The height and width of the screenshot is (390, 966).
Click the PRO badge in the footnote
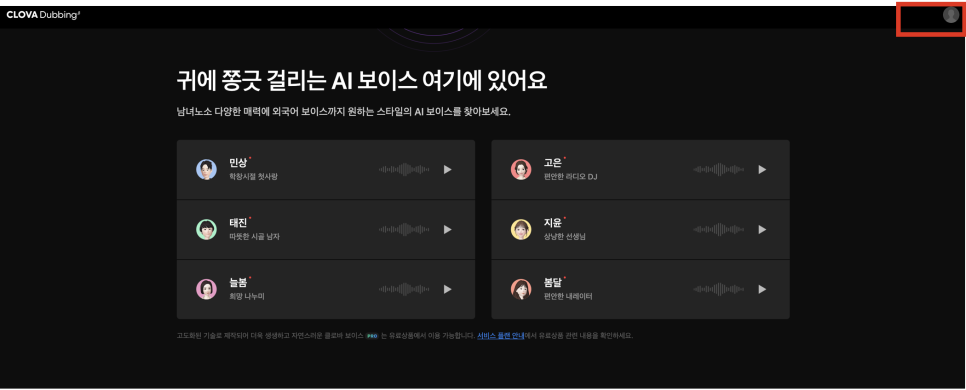371,336
